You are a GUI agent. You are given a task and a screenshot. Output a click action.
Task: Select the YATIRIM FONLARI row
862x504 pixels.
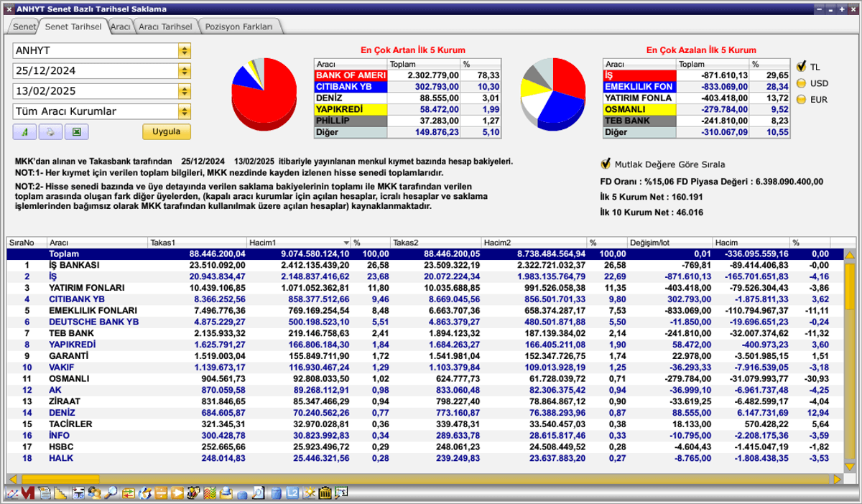[425, 288]
